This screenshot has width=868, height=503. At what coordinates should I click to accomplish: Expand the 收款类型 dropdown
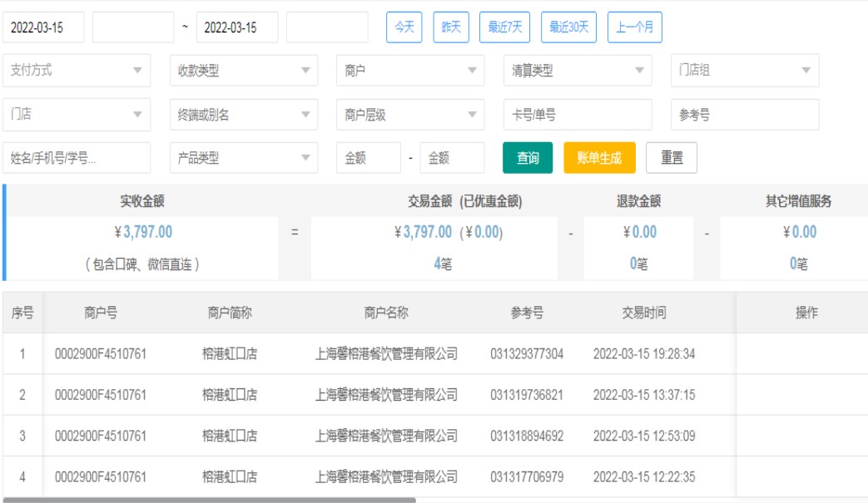tap(243, 71)
